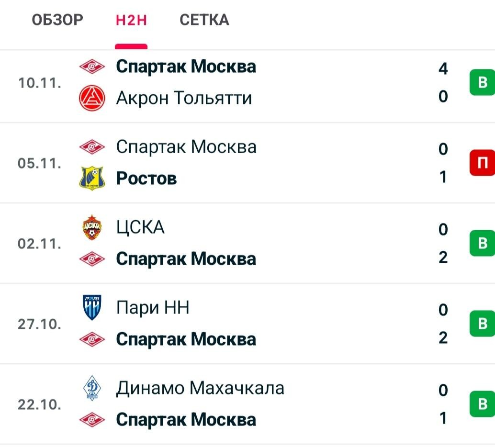This screenshot has width=495, height=448.
Task: Open the Ростов team name link
Action: 146,178
